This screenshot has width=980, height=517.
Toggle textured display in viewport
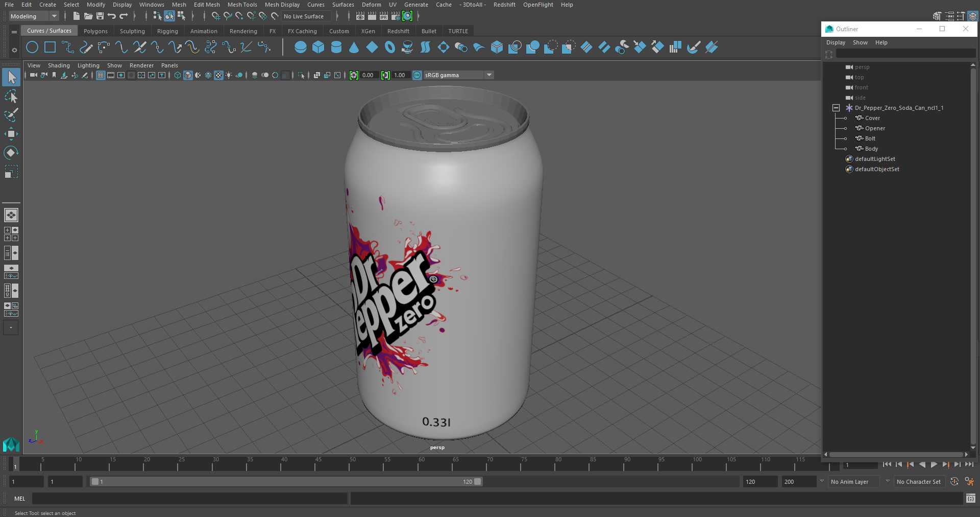(218, 75)
